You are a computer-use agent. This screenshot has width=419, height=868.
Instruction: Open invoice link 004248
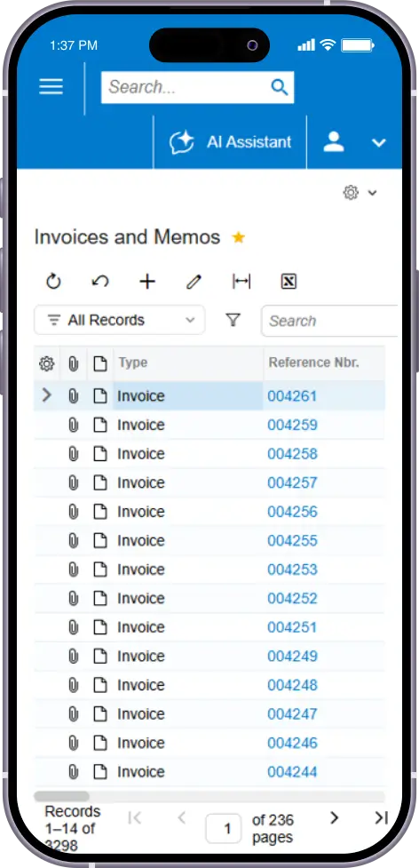pos(292,685)
